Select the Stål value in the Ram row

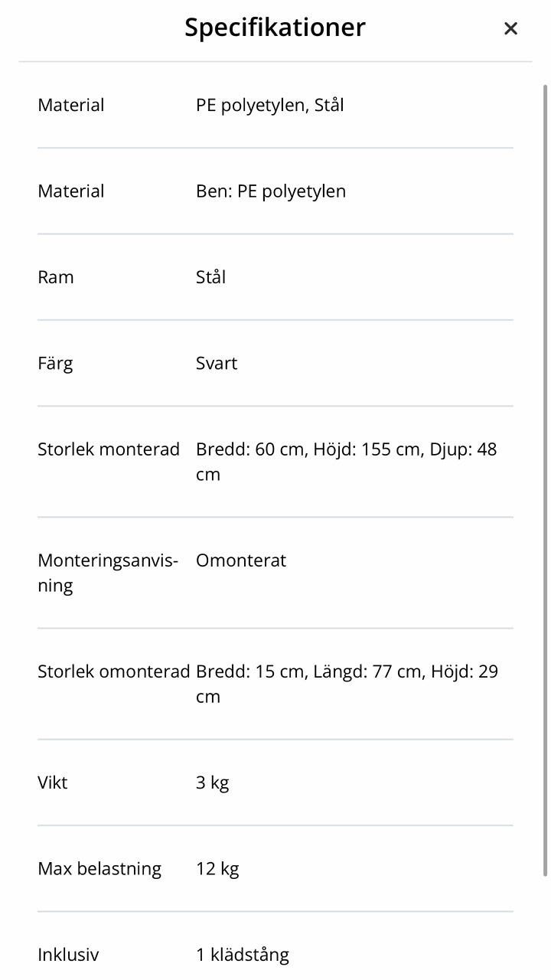[210, 277]
